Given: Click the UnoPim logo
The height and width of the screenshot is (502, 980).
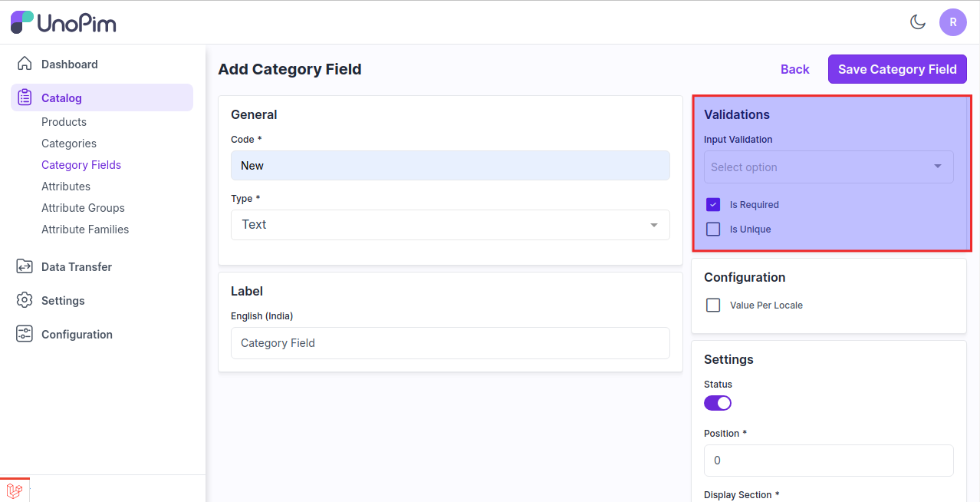Looking at the screenshot, I should (63, 22).
